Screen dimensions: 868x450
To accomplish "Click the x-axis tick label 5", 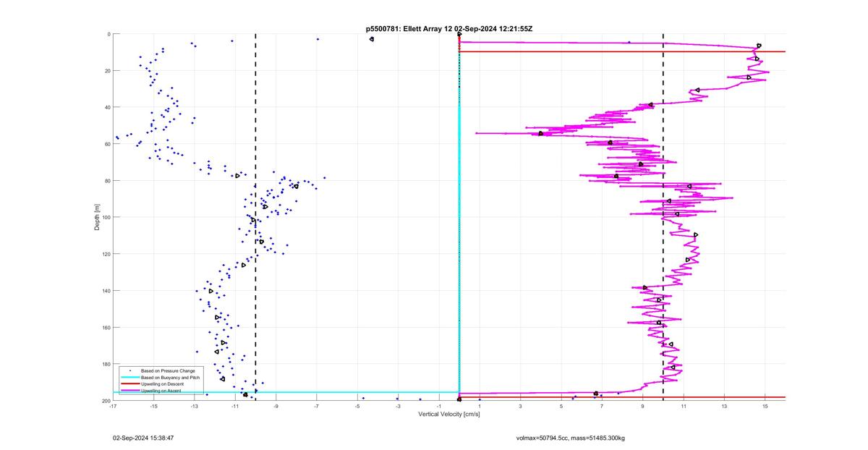I will (x=561, y=406).
